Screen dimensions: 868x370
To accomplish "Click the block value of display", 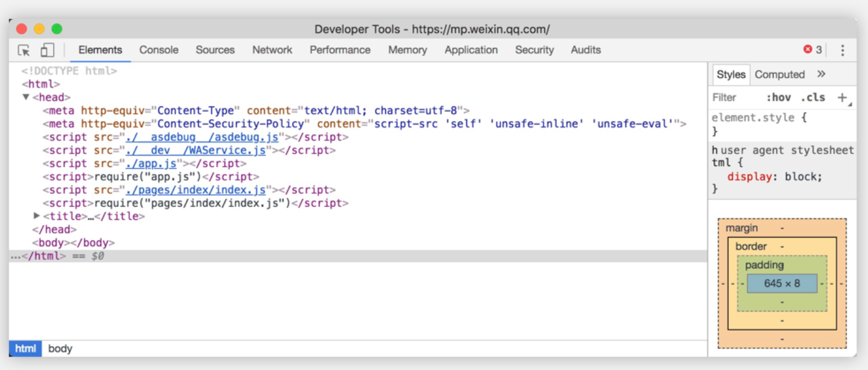I will (x=801, y=177).
